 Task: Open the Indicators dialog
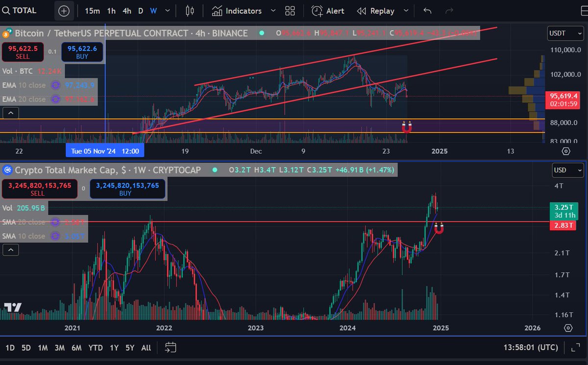pyautogui.click(x=237, y=11)
